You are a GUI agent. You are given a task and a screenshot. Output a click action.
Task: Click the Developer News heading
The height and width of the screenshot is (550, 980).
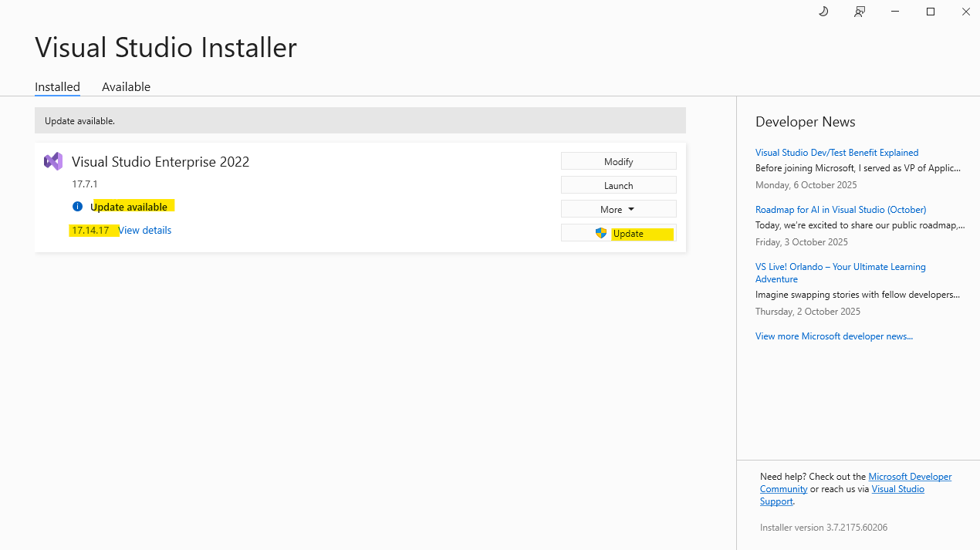coord(806,122)
